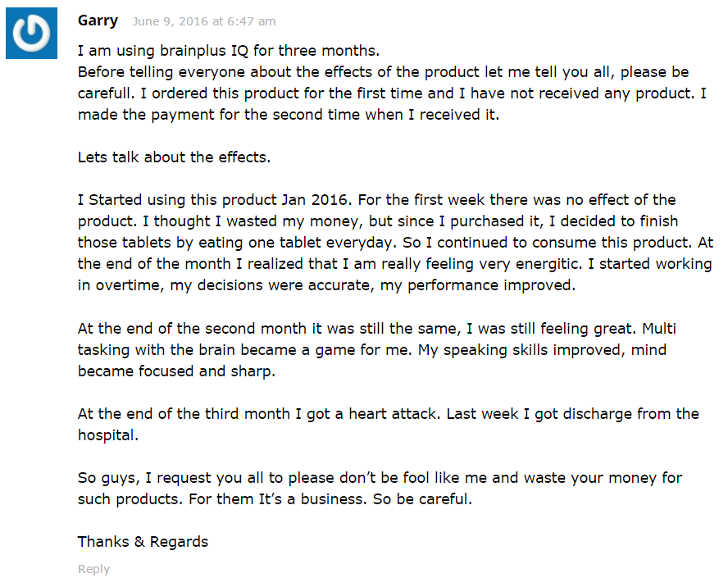Click the sentence 'Lets talk about the effects.'

coord(174,157)
